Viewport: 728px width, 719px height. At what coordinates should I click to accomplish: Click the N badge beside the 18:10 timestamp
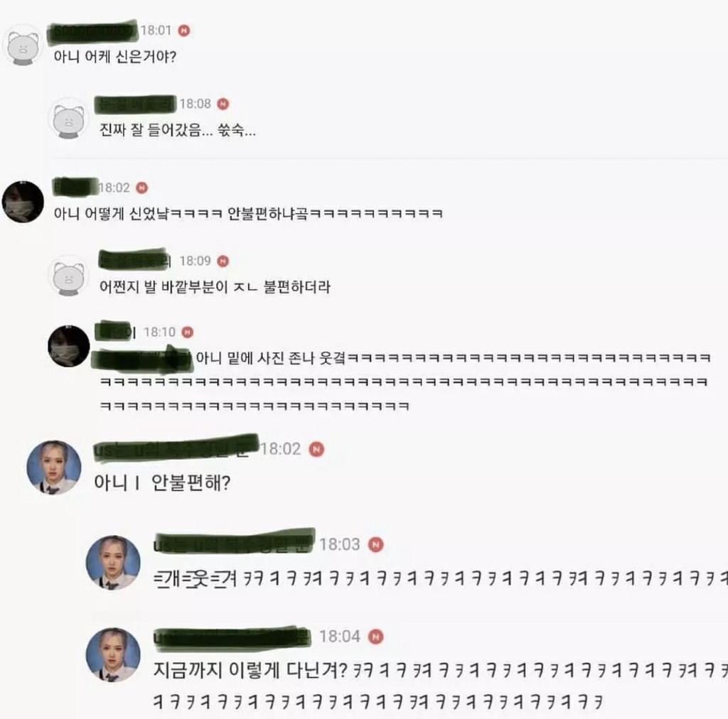(188, 332)
